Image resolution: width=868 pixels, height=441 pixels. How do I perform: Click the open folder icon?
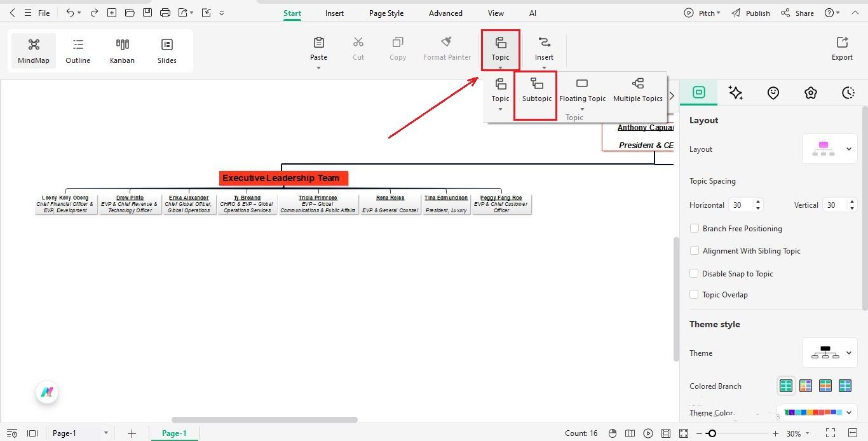point(130,13)
